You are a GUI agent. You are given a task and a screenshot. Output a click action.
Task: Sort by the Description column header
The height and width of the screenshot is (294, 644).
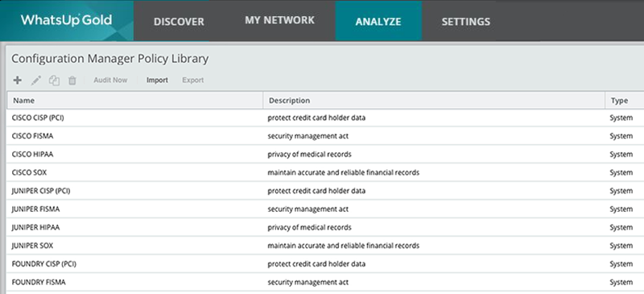click(x=434, y=101)
